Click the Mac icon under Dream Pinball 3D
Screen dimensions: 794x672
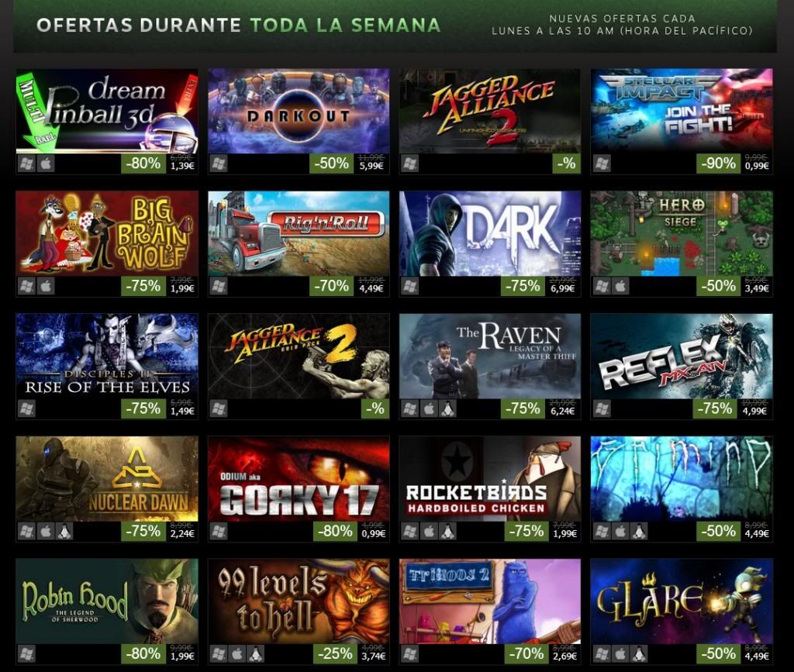tap(46, 164)
